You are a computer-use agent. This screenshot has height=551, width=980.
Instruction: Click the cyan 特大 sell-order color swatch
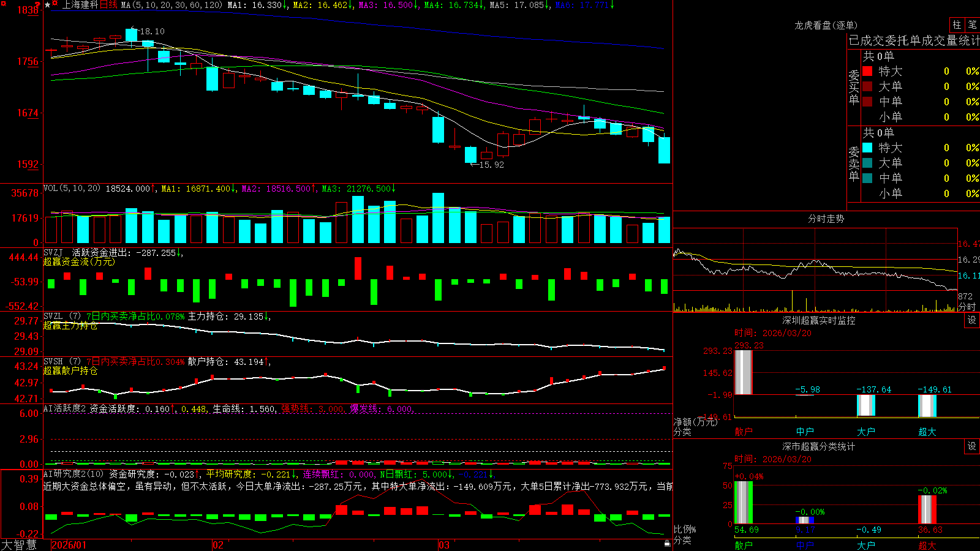(x=867, y=148)
